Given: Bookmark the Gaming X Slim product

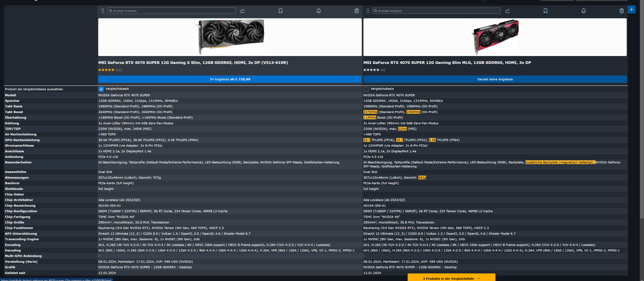Looking at the screenshot, I should coord(281,11).
